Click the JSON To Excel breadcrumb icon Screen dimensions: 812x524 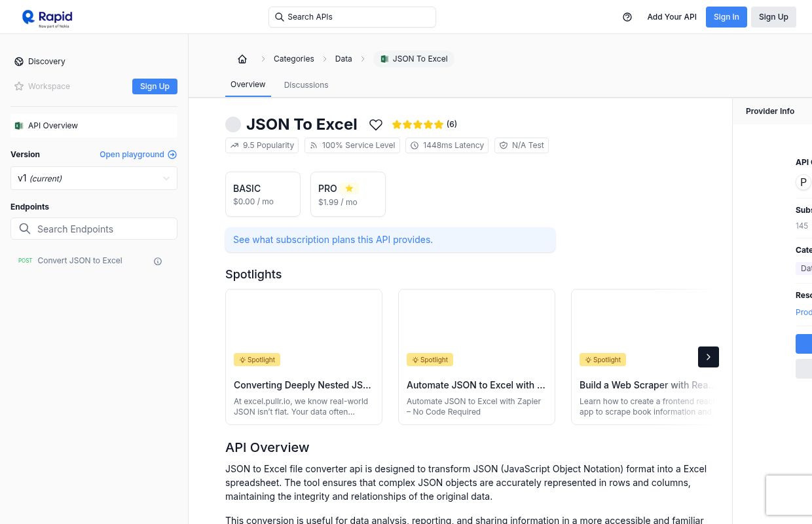coord(384,59)
